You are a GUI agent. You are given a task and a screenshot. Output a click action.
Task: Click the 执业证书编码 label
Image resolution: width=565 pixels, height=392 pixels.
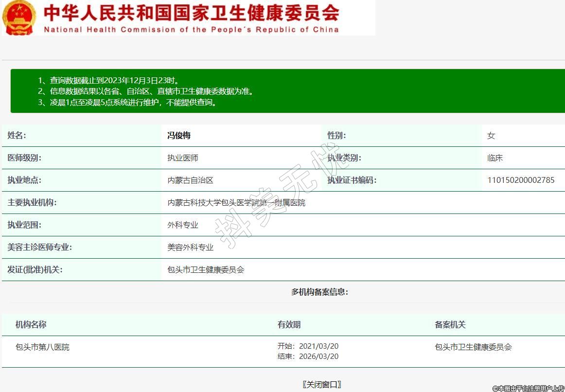[352, 180]
